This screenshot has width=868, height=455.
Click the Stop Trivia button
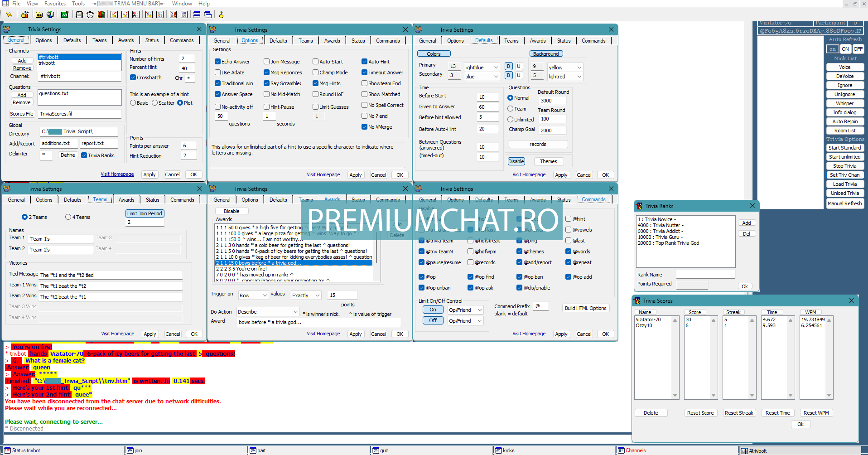coord(844,166)
